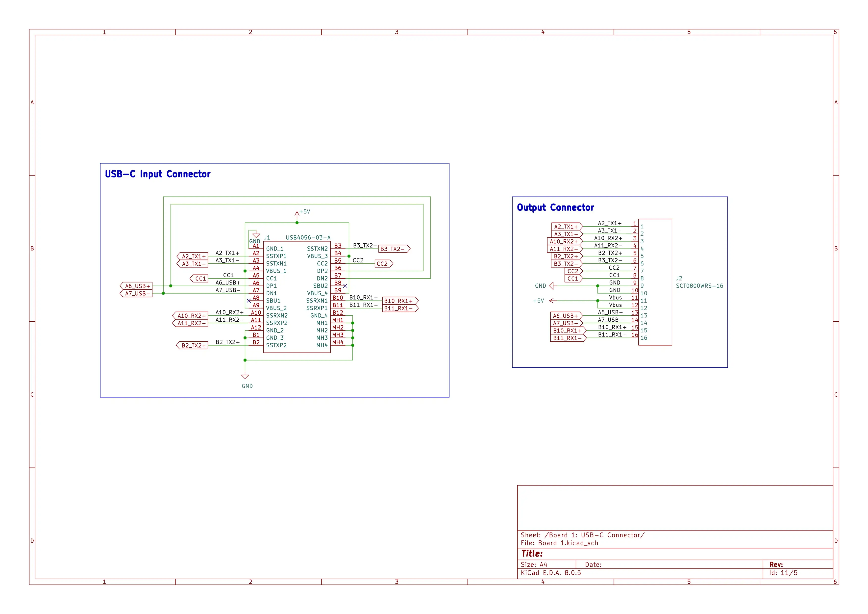Click the A10_RX2+ global label in Output Connector
This screenshot has width=868, height=614.
coord(565,242)
